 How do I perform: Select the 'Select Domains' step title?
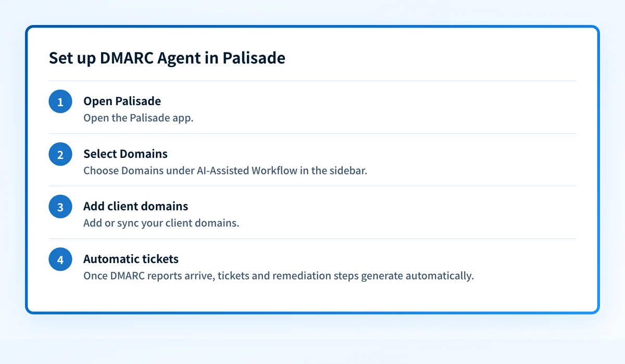pos(126,154)
